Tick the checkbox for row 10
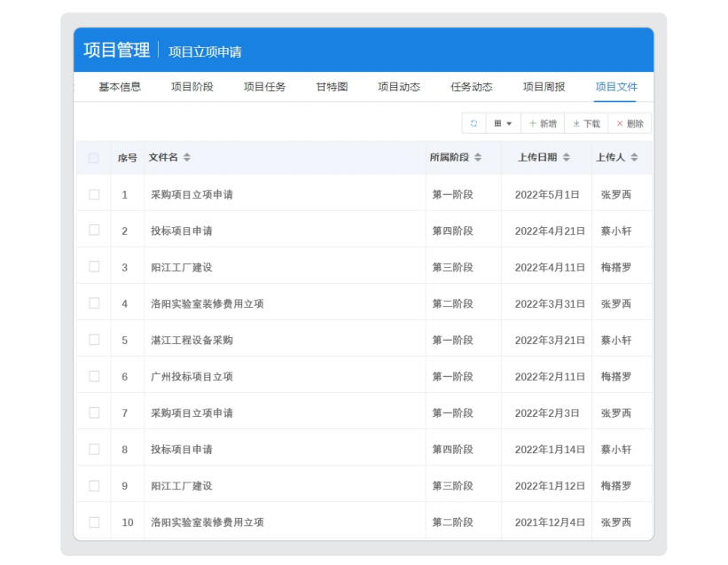Screen dimensions: 728x565 [94, 522]
